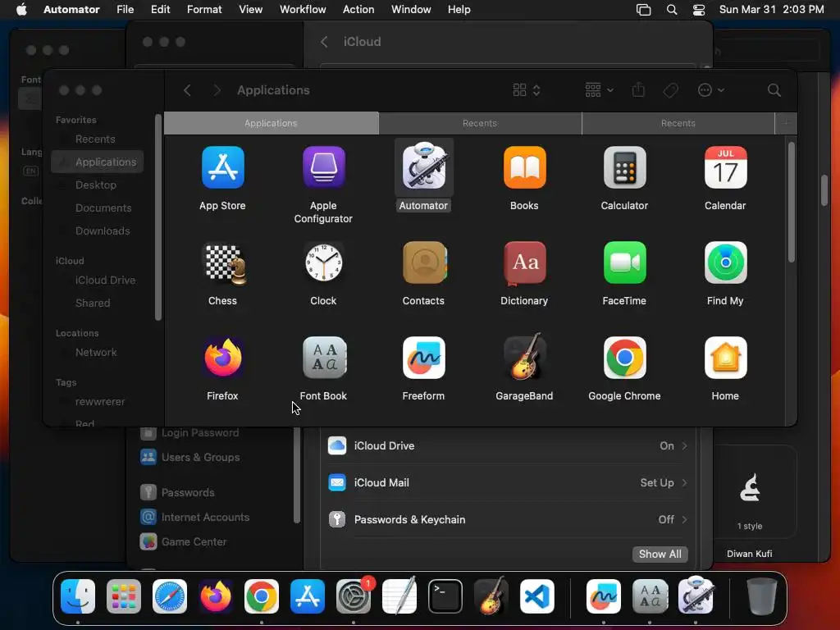
Task: Select the Home app icon
Action: [x=725, y=358]
